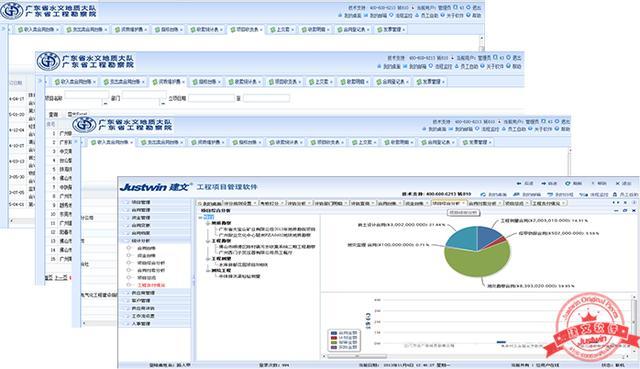Click the 项目名称 input field in the second window
The image size is (640, 369).
tap(86, 96)
